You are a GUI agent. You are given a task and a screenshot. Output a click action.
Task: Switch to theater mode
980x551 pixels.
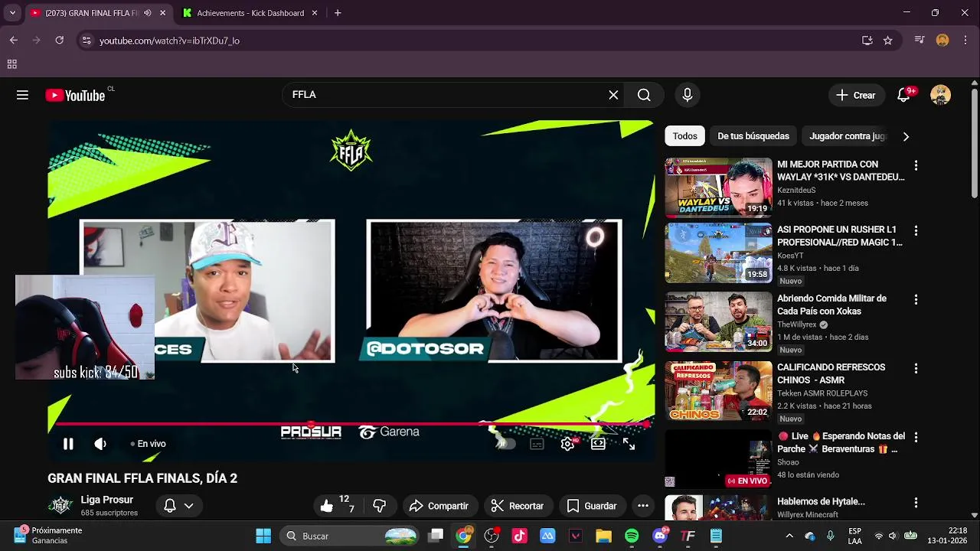click(x=598, y=444)
